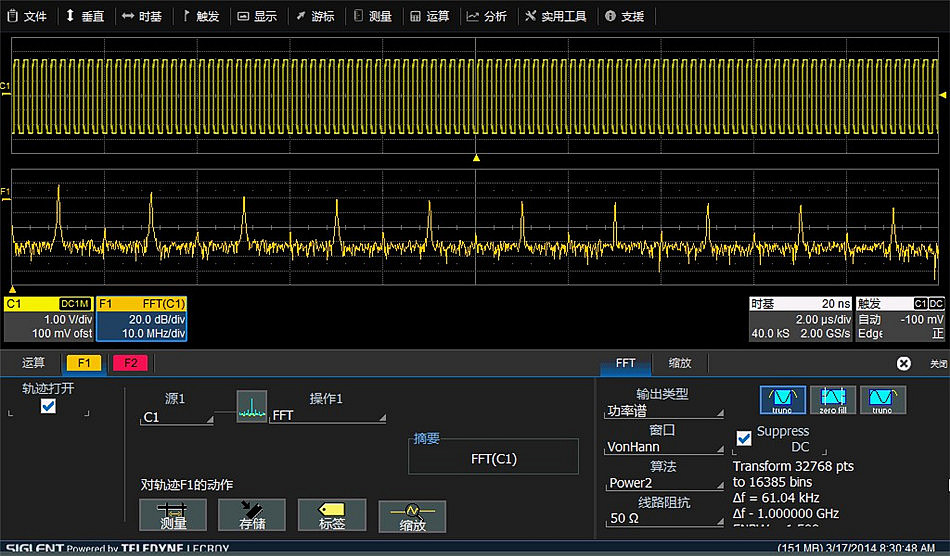Open the 窗口 window dropdown showing VonHann
Screen dimensions: 951x556
663,447
